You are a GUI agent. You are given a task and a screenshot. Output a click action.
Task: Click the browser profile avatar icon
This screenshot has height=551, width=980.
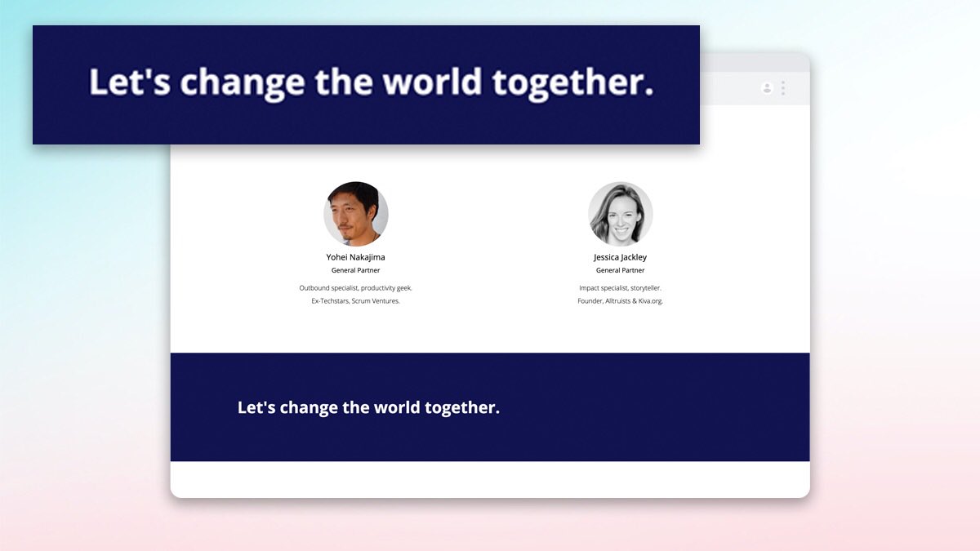[767, 88]
